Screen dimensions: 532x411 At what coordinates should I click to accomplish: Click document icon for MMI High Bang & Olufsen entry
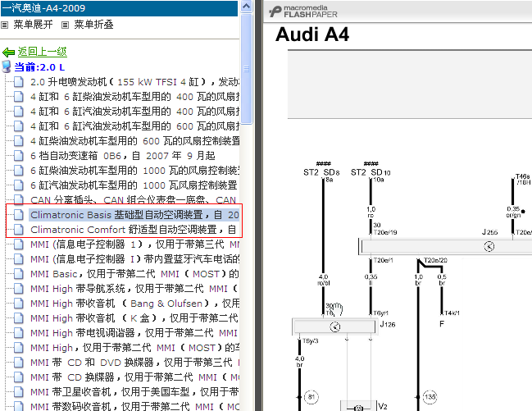(x=19, y=304)
